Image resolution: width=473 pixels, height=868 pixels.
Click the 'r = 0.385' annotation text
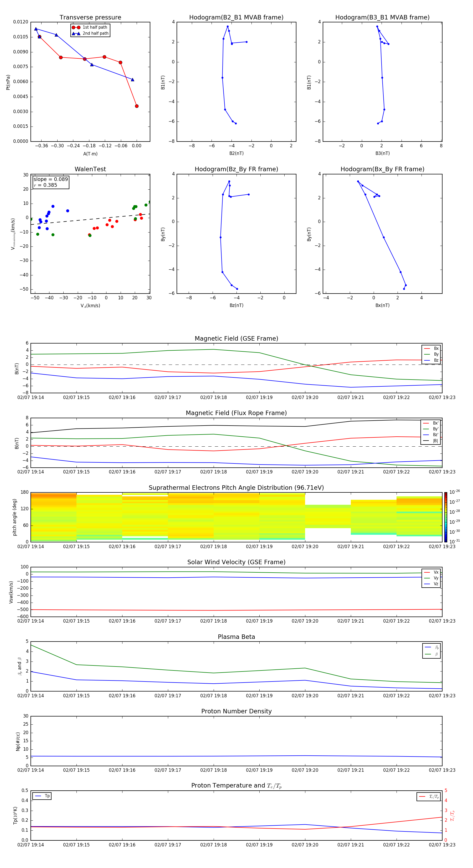45,185
